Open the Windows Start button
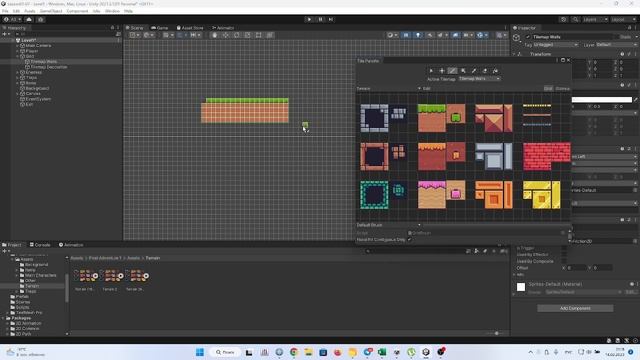The height and width of the screenshot is (360, 640). point(200,352)
